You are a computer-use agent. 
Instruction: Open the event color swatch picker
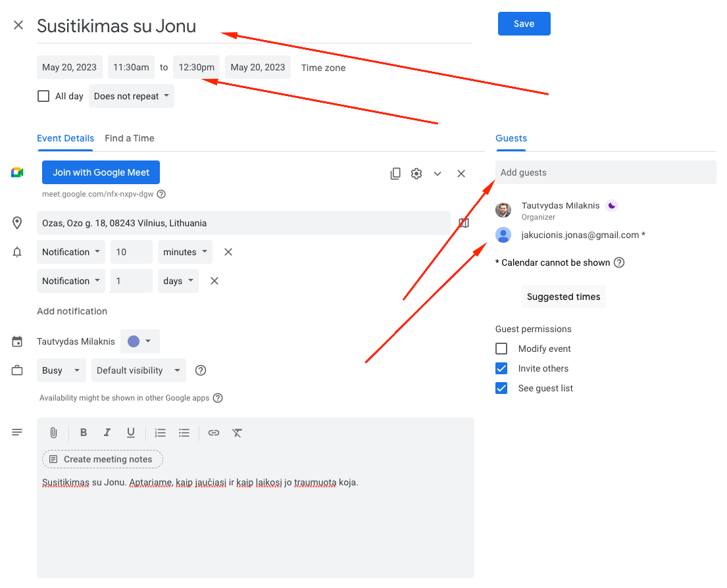140,341
